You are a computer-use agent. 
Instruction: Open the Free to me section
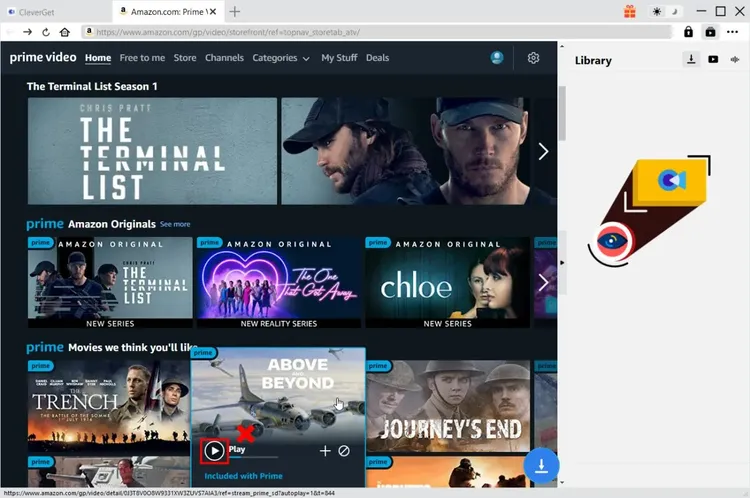[142, 58]
